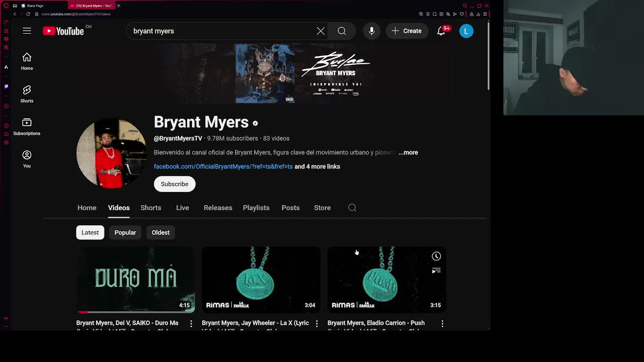Open browser translate icon

(x=448, y=14)
